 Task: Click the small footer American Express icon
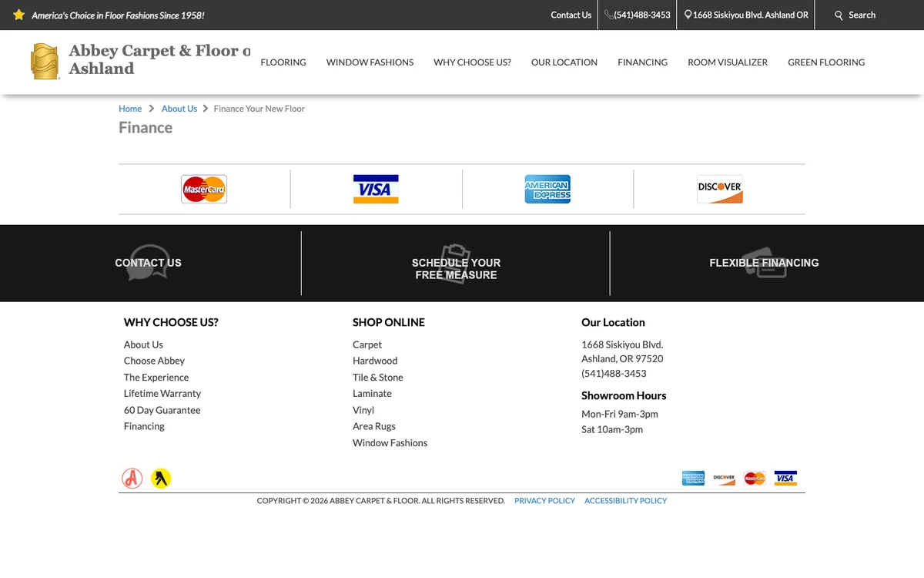[x=693, y=478]
